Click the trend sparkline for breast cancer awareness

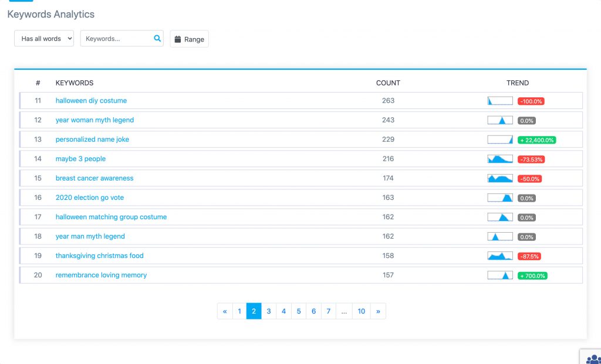[x=499, y=178]
